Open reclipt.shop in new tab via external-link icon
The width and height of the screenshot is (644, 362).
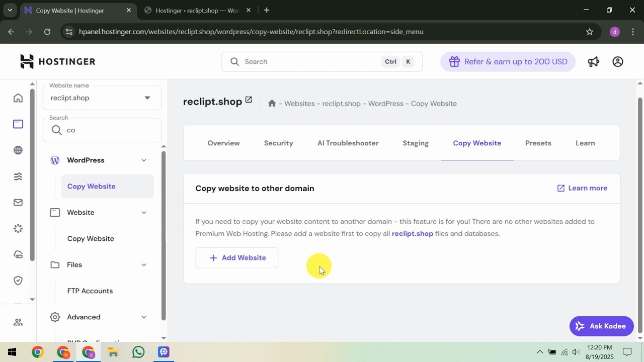(x=249, y=100)
